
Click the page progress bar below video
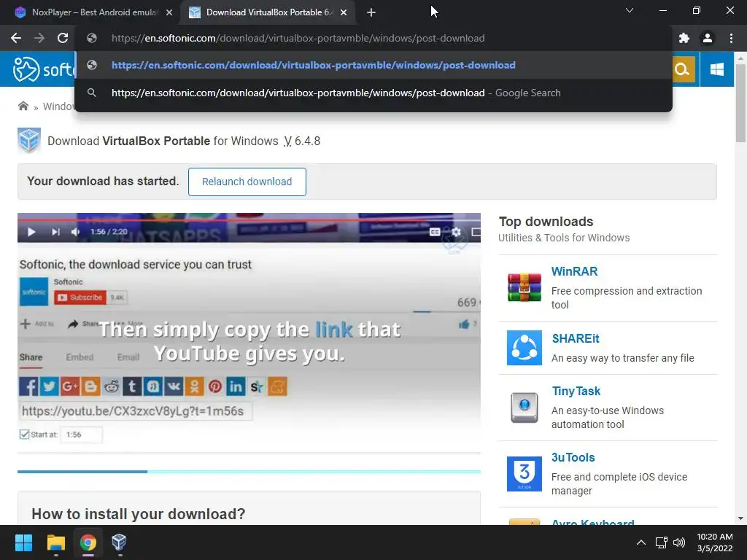[249, 472]
